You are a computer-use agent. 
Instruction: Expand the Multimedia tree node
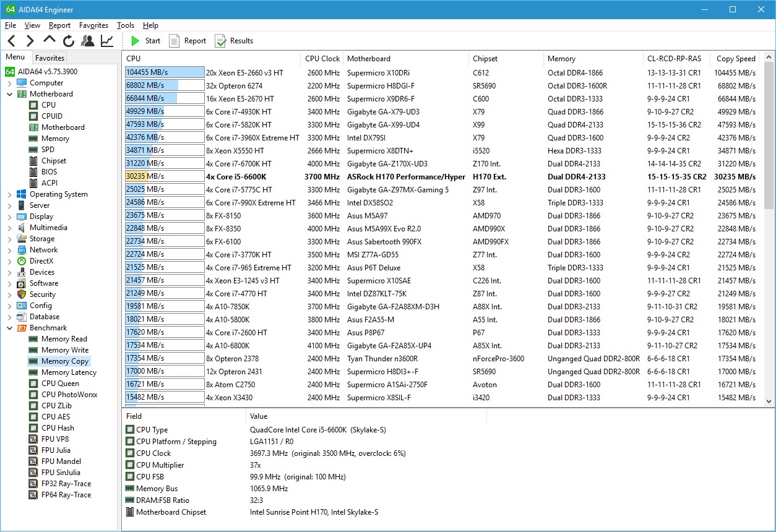pos(10,228)
